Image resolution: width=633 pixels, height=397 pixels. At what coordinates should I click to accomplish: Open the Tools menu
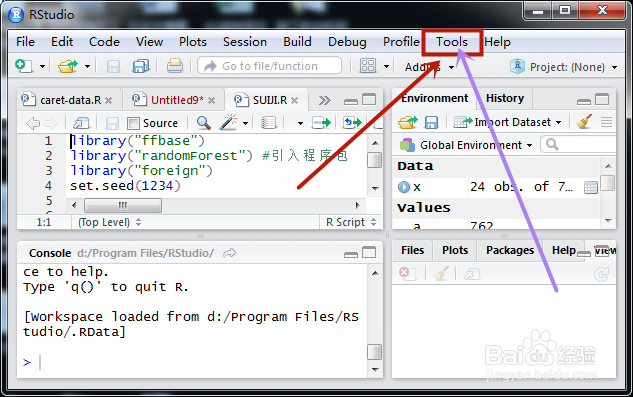452,42
